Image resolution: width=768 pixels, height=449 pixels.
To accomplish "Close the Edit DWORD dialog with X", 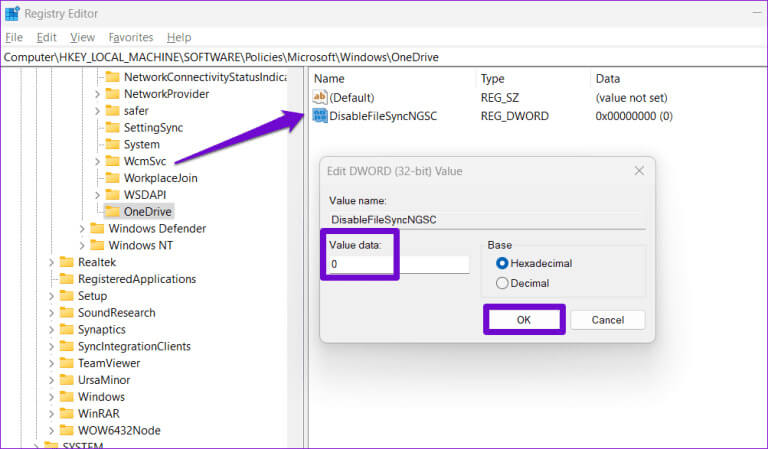I will pos(639,171).
